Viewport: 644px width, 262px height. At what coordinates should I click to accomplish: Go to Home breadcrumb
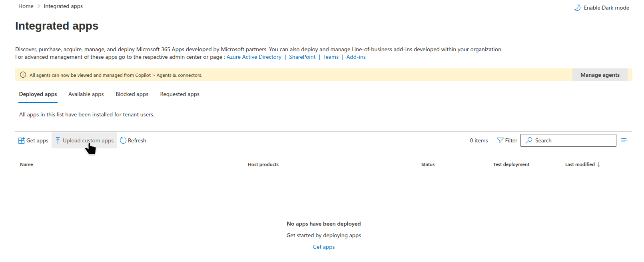click(x=26, y=6)
